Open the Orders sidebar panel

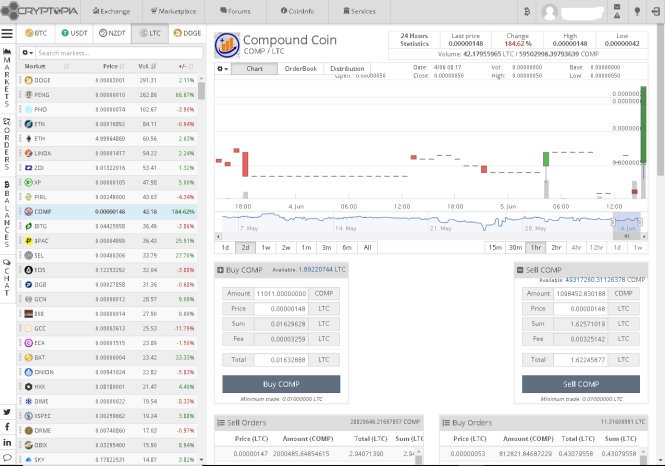tap(7, 144)
